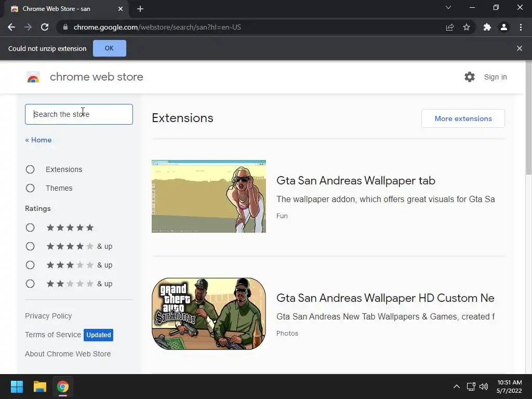
Task: Click the Updated badge
Action: pos(98,335)
